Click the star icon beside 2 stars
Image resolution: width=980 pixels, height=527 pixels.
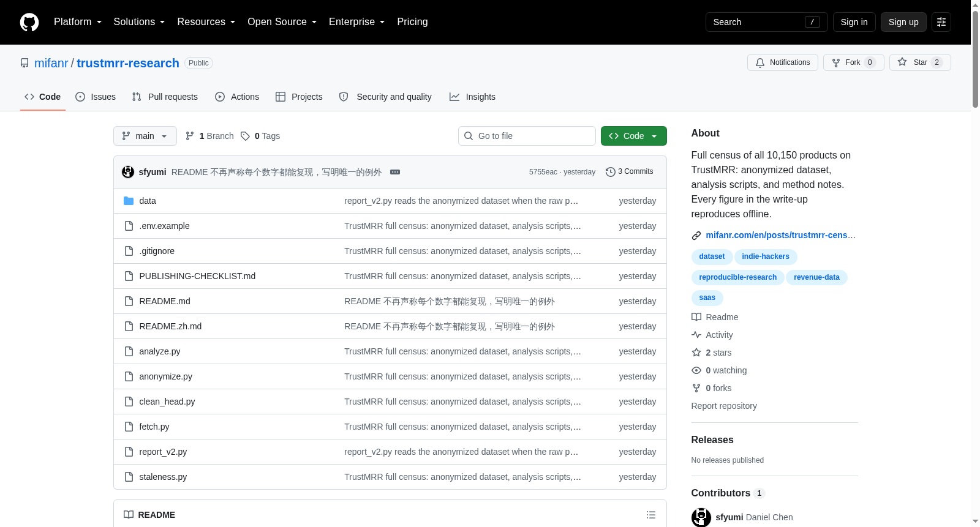696,353
